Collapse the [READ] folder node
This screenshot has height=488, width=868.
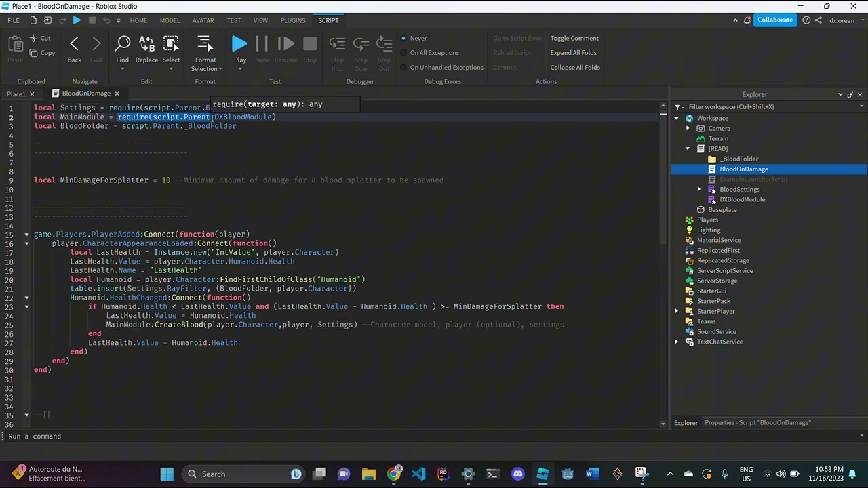coord(688,148)
